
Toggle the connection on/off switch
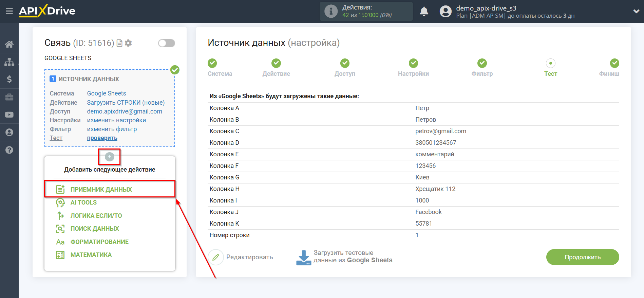click(167, 43)
